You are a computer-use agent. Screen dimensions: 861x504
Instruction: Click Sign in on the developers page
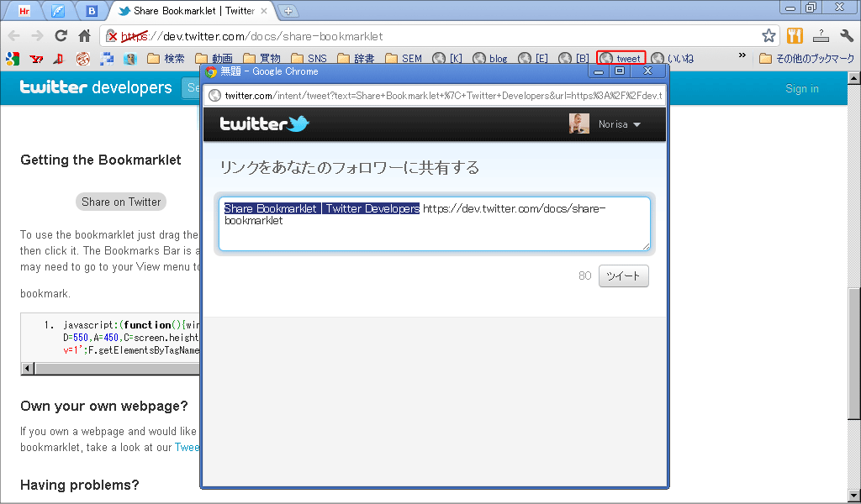(801, 88)
